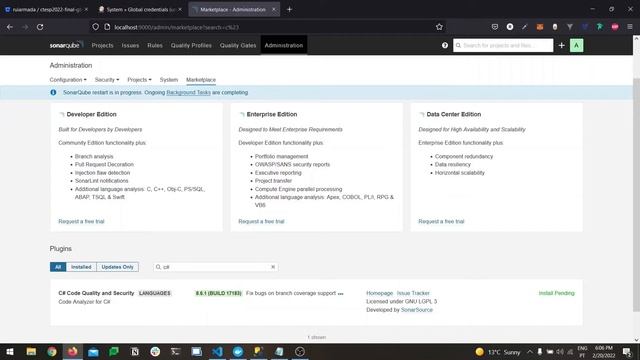The image size is (640, 360).
Task: Open Visual Studio Code from taskbar
Action: coord(217,351)
